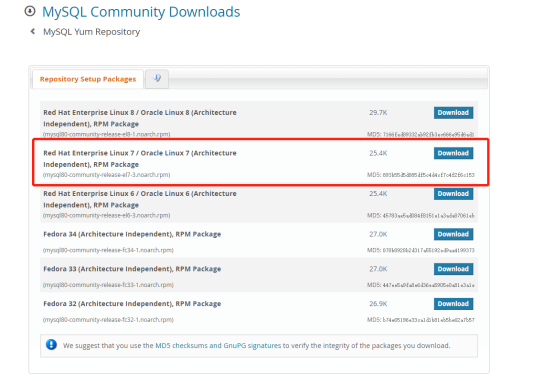Screen dimensions: 554x381
Task: Click the blue info icon in the suggestion box
Action: 51,344
